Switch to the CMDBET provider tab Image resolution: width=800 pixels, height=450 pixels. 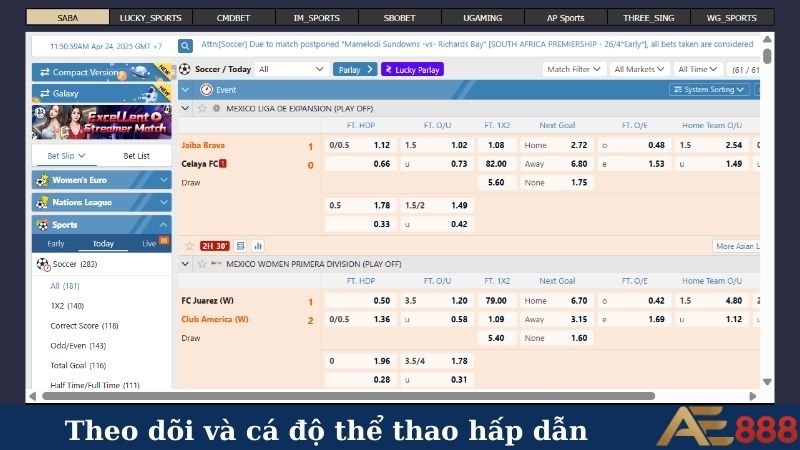pyautogui.click(x=233, y=18)
